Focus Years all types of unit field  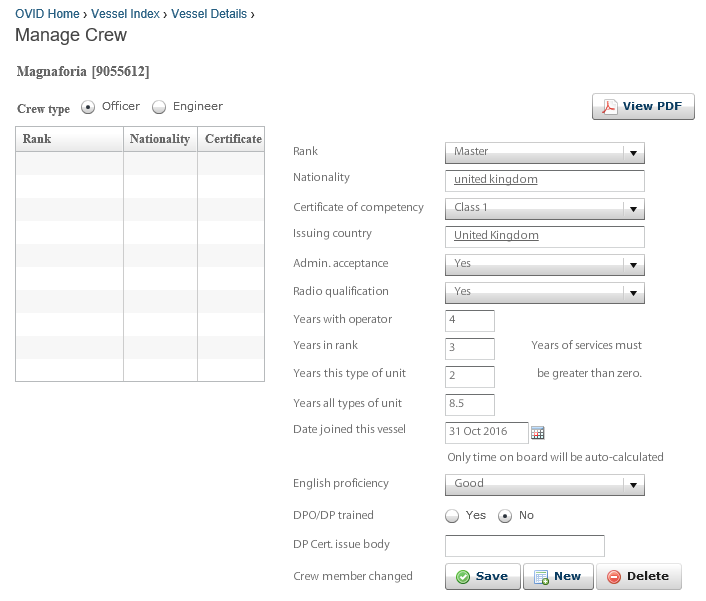click(470, 405)
